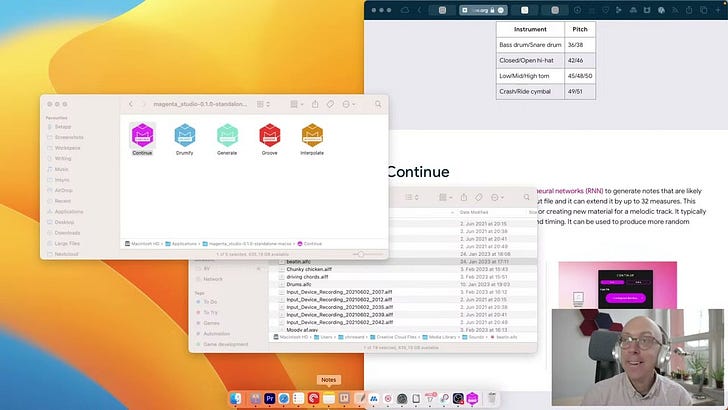Click Macintosh HD in the magenta_studio path bar
This screenshot has width=728, height=410.
(142, 244)
